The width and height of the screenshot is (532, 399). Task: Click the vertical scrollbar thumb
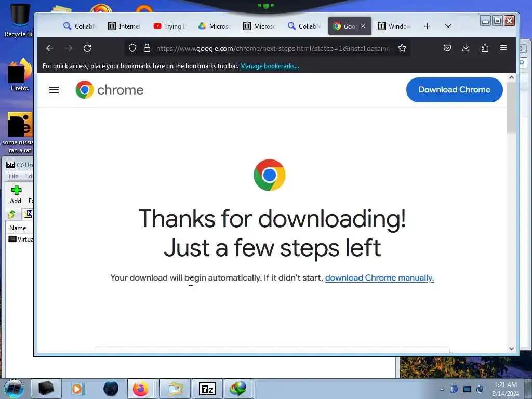[511, 108]
